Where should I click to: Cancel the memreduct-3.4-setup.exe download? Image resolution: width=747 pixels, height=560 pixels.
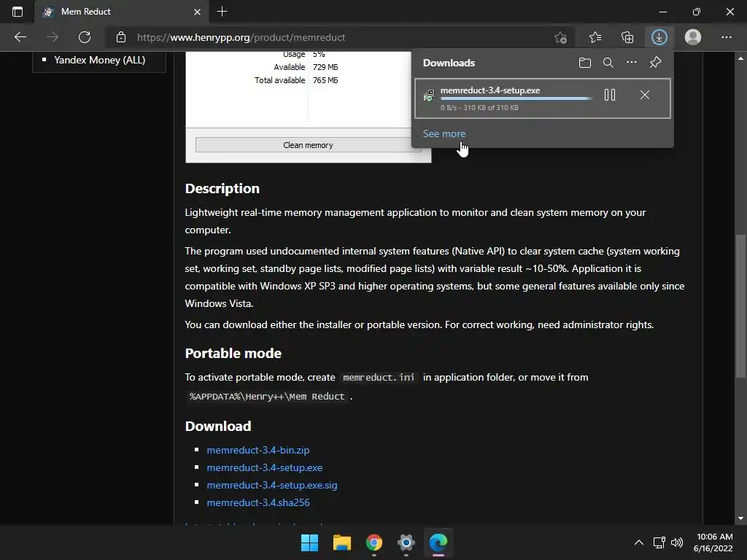pyautogui.click(x=645, y=95)
